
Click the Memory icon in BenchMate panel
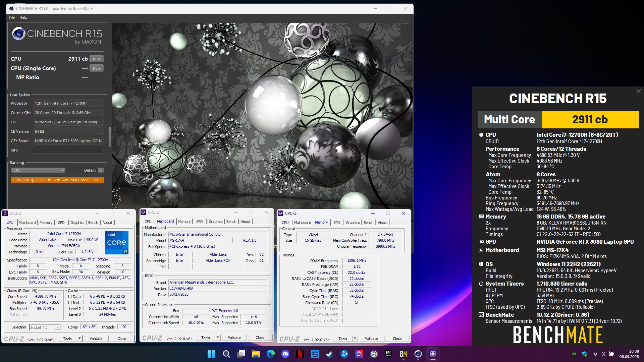(481, 217)
